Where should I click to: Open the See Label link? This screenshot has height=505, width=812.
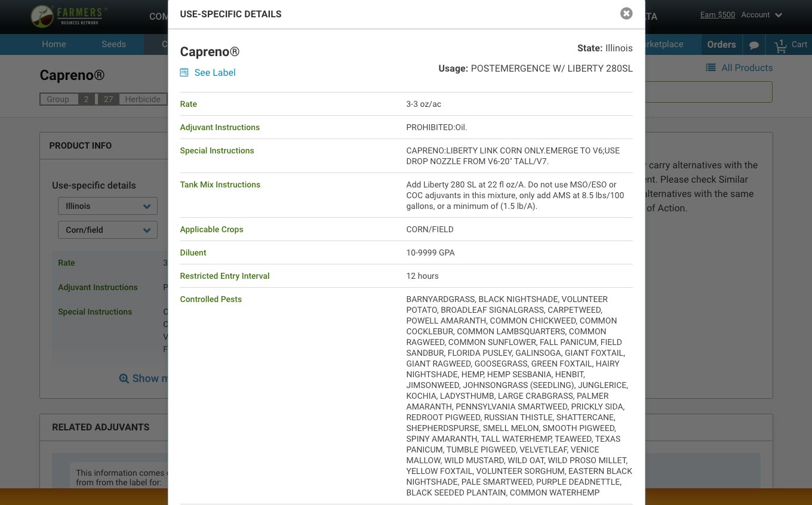click(215, 72)
